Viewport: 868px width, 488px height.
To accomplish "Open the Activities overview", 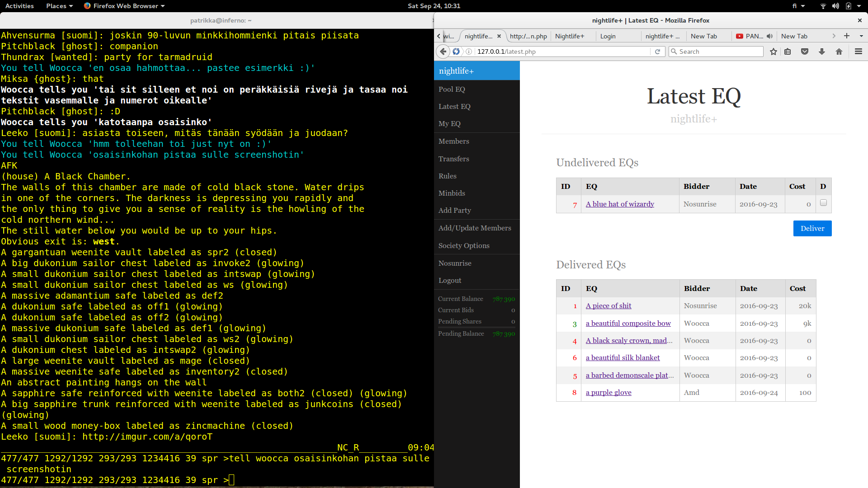I will coord(19,6).
